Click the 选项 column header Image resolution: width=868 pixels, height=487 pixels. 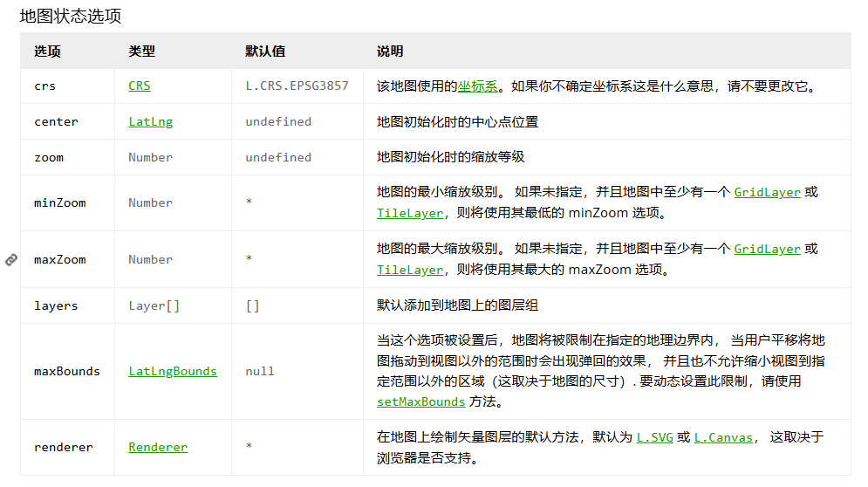click(x=48, y=51)
